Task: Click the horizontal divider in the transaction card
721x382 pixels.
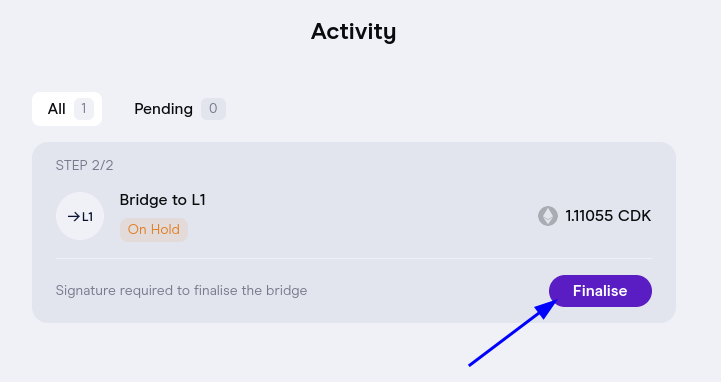Action: [x=354, y=258]
